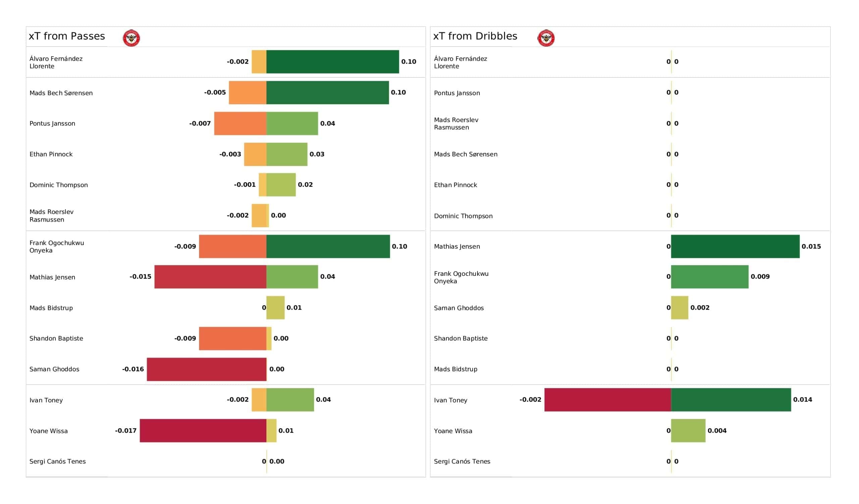Click the xT from Dribbles title
Image resolution: width=859 pixels, height=504 pixels.
[475, 36]
